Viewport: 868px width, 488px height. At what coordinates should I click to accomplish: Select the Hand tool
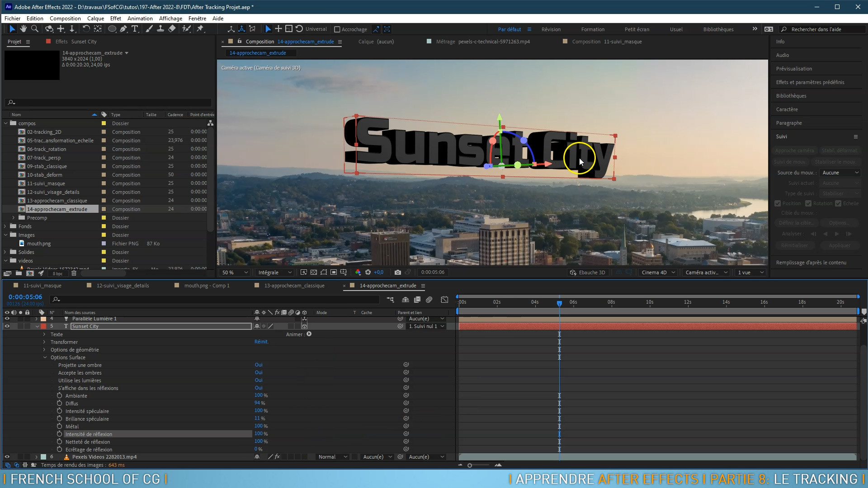pyautogui.click(x=24, y=29)
